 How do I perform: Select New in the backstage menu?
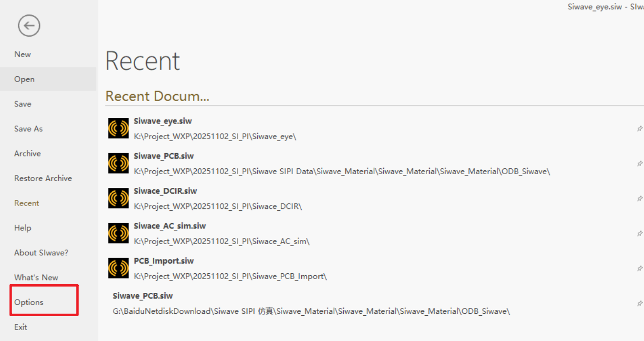coord(22,54)
